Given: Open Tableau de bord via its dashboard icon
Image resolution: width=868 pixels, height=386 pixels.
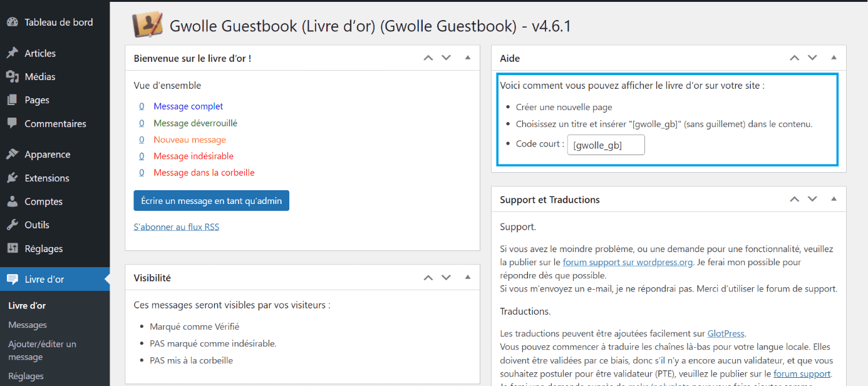Looking at the screenshot, I should tap(12, 22).
